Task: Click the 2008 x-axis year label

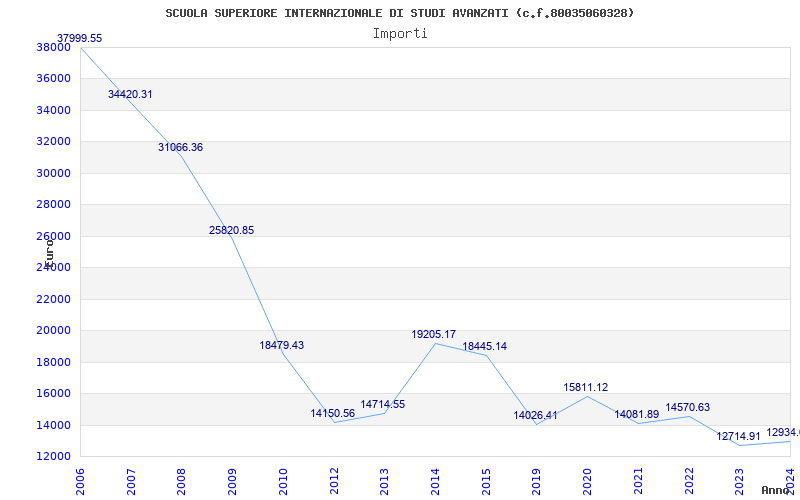Action: coord(182,481)
